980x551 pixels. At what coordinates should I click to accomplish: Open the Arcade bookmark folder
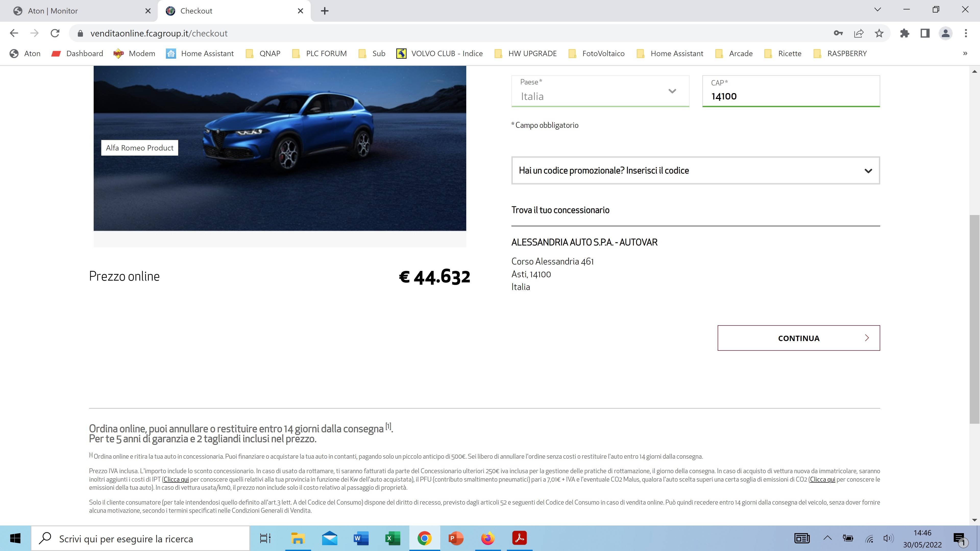[x=734, y=54]
